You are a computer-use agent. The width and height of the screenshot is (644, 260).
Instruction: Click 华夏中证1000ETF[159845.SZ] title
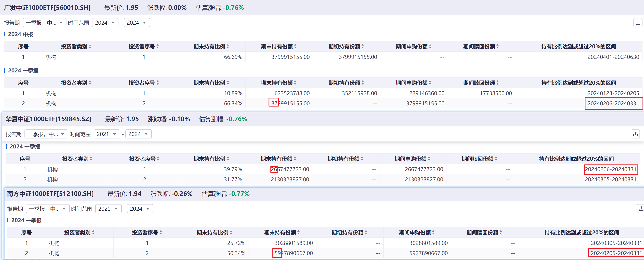tap(49, 119)
